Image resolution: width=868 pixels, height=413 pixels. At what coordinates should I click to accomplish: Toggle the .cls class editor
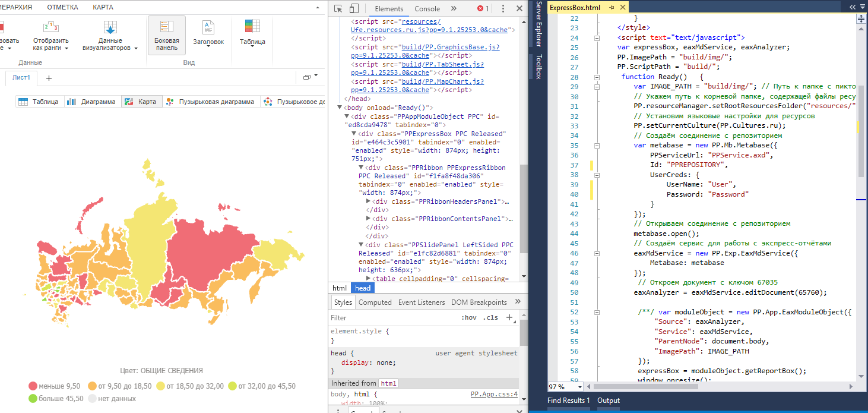490,318
